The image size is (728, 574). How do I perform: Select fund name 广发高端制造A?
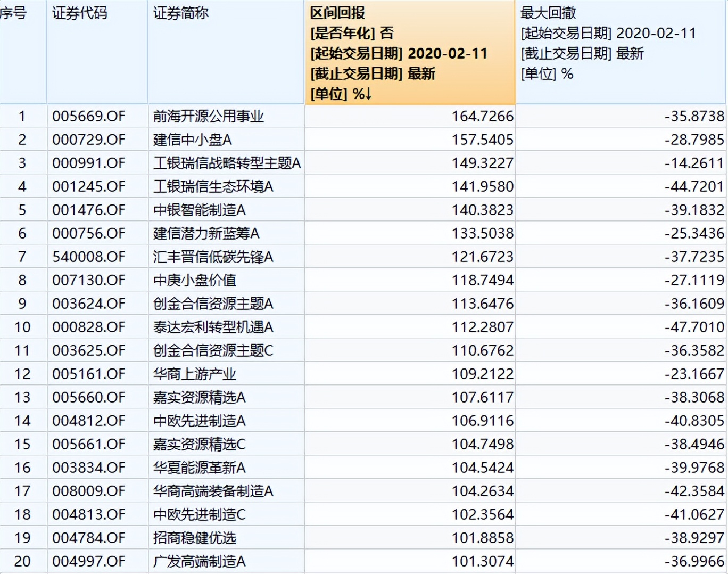click(x=200, y=561)
